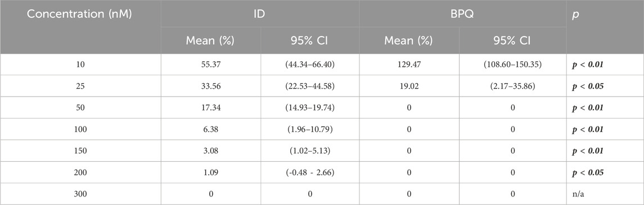Select the ID group header
The image size is (644, 205).
tap(260, 13)
